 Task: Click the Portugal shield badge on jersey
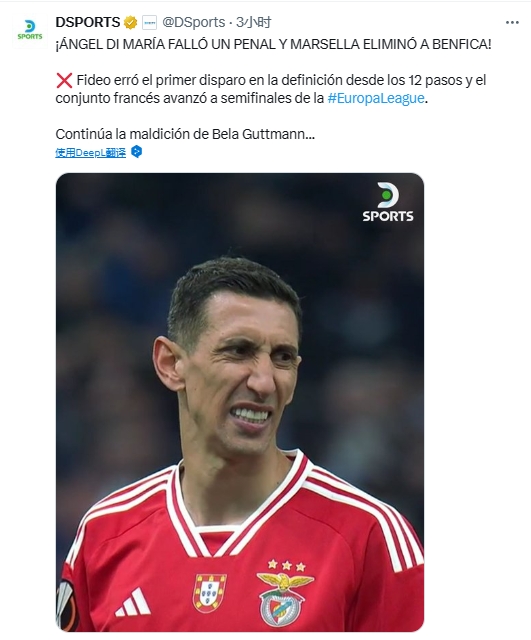(x=210, y=592)
